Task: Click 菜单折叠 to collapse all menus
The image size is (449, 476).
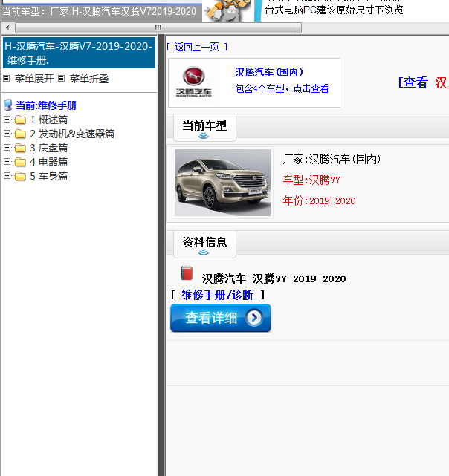Action: (x=89, y=79)
